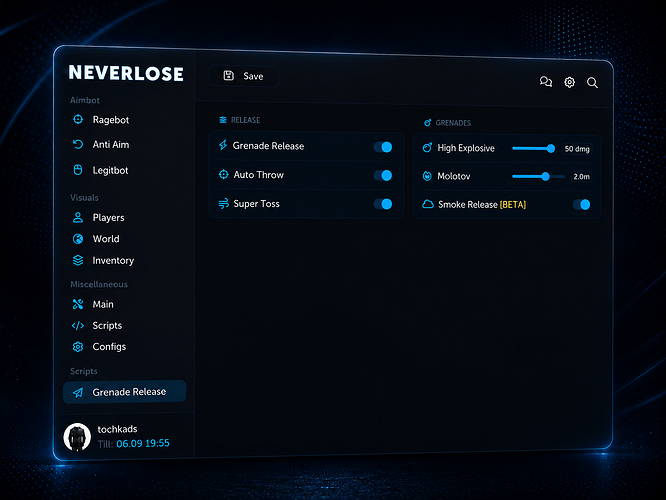Click the Players person icon
Image resolution: width=666 pixels, height=500 pixels.
tap(78, 218)
